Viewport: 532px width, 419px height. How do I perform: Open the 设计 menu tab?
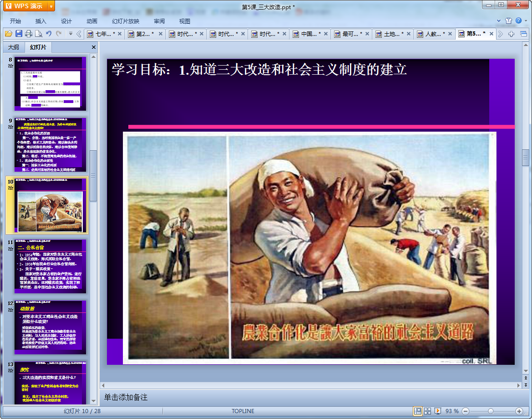coord(66,21)
